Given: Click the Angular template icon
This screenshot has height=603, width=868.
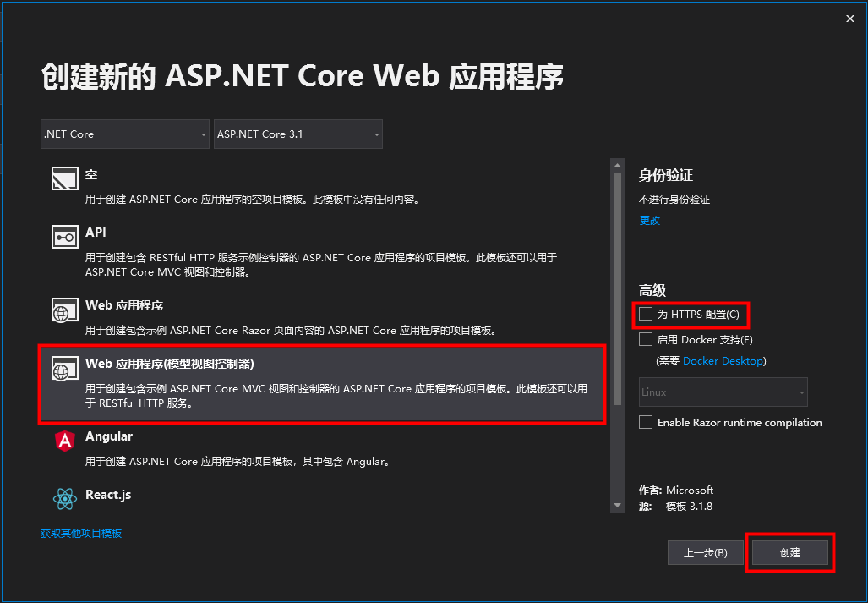Looking at the screenshot, I should [x=64, y=441].
